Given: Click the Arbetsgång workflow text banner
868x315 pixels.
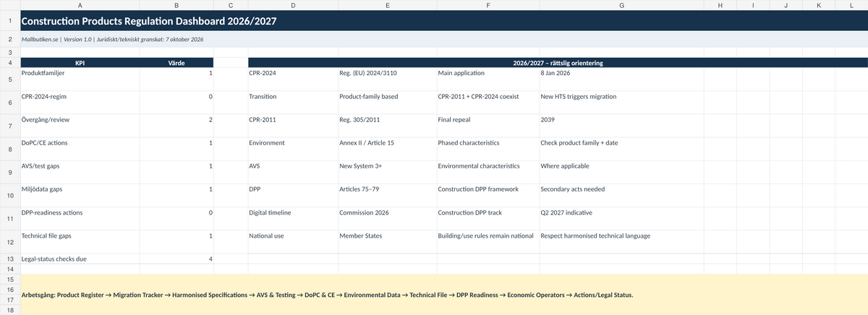Looking at the screenshot, I should pyautogui.click(x=443, y=295).
